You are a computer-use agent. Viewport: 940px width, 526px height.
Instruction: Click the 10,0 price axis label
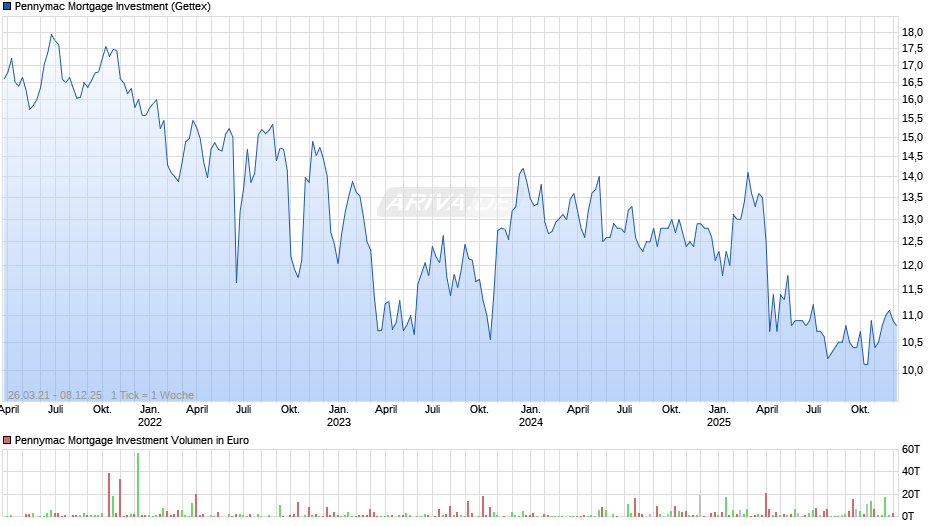[x=912, y=371]
